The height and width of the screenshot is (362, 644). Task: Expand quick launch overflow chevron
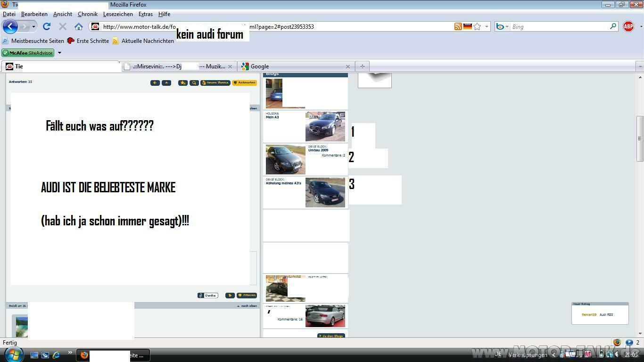click(70, 353)
